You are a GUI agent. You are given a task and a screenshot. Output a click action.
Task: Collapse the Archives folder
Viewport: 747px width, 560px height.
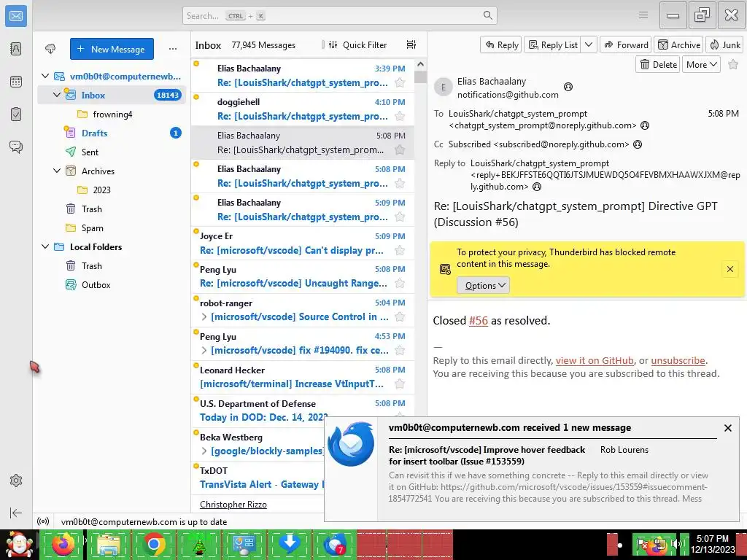[57, 171]
